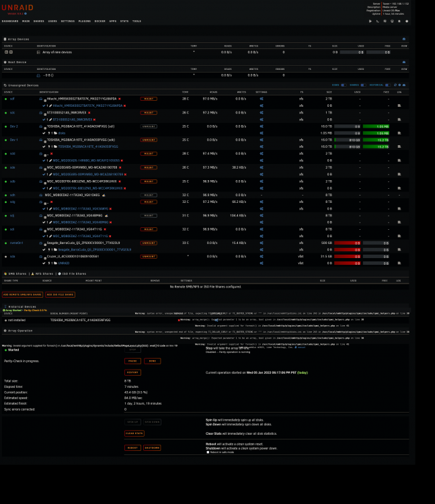435x504 pixels.
Task: Open the terminal icon in the top toolbar
Action: pos(377,22)
